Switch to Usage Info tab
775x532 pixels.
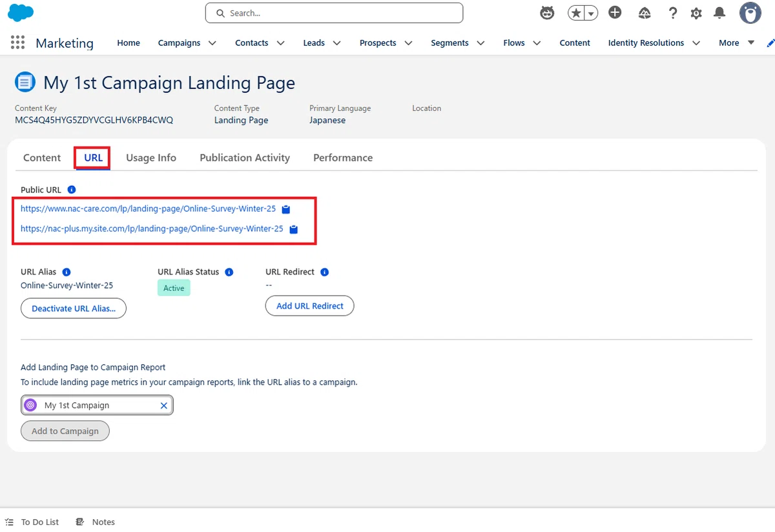151,158
